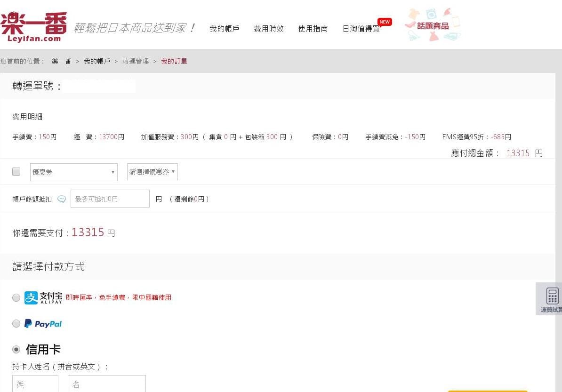Screen dimensions: 562x392
Task: Open the 優惠券 coupon type dropdown
Action: pos(73,171)
